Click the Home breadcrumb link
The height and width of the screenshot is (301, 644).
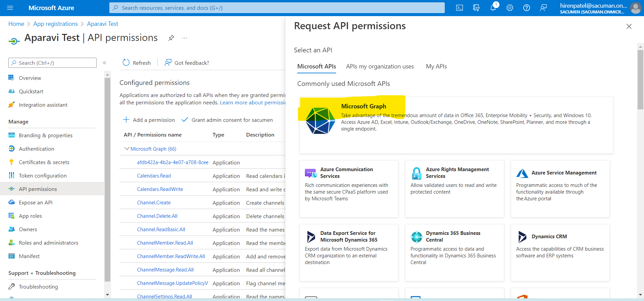[x=16, y=24]
